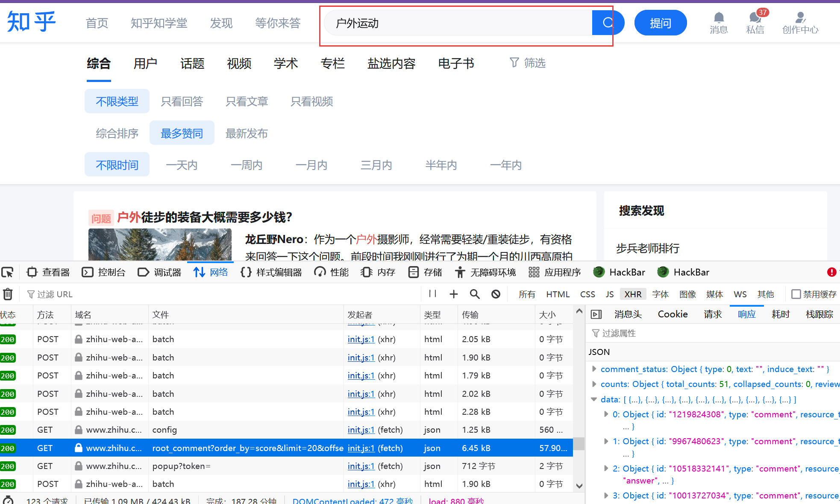The image size is (840, 504).
Task: Open the second HackBar panel
Action: [x=683, y=272]
